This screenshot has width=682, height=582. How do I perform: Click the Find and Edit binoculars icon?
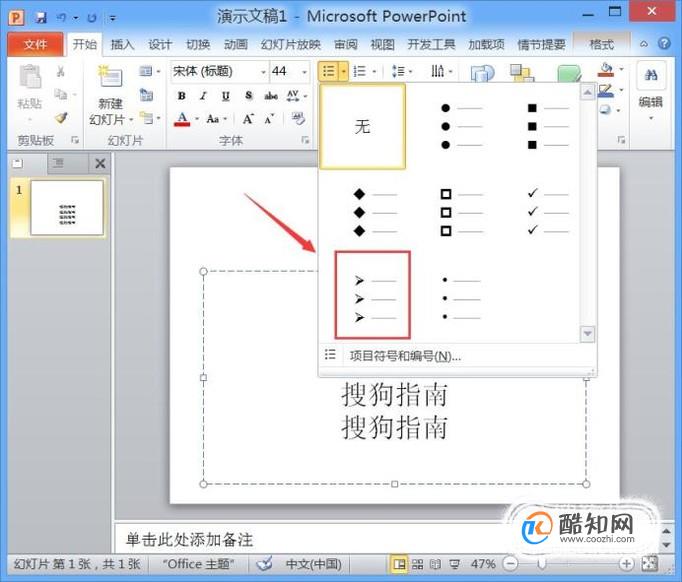click(x=651, y=75)
